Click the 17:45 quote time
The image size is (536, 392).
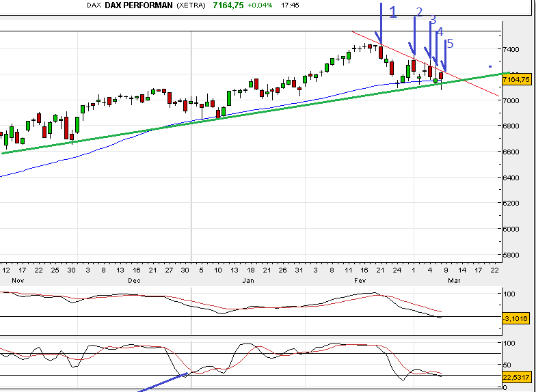coord(290,5)
